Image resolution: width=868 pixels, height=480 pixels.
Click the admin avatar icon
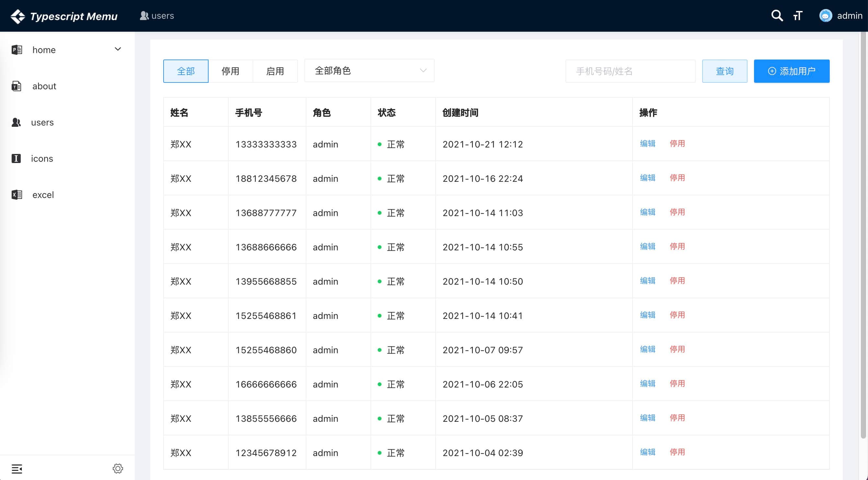[x=825, y=16]
